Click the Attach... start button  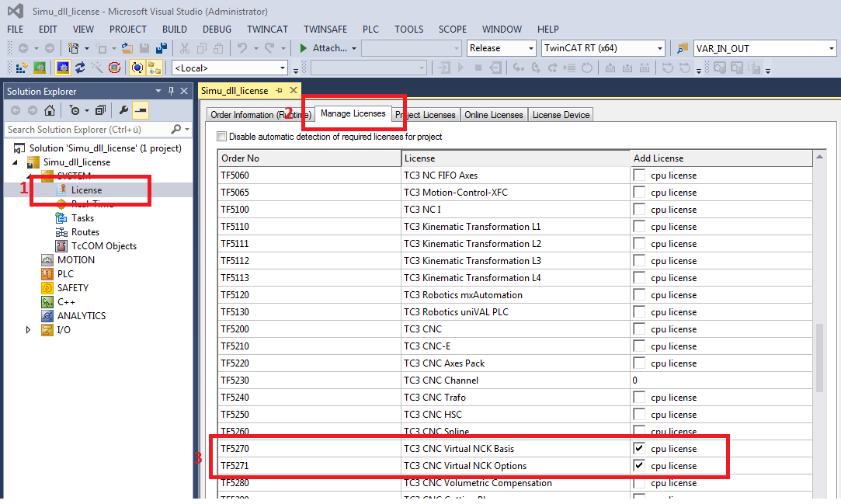pyautogui.click(x=323, y=48)
